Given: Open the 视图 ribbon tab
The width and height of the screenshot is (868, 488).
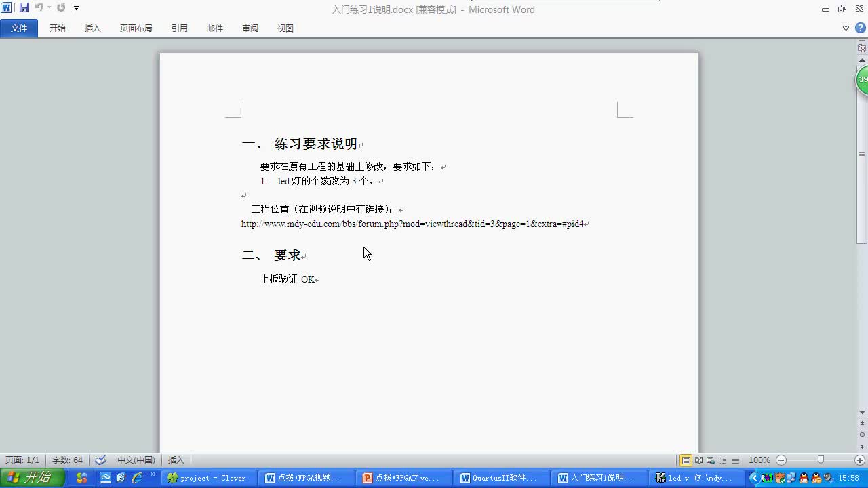Looking at the screenshot, I should pyautogui.click(x=285, y=28).
